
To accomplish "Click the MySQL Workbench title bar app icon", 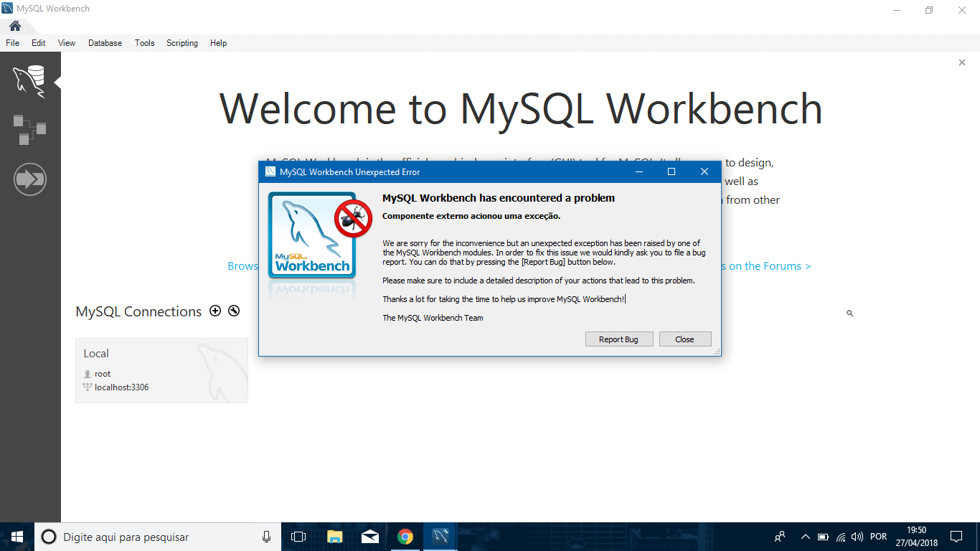I will 8,9.
